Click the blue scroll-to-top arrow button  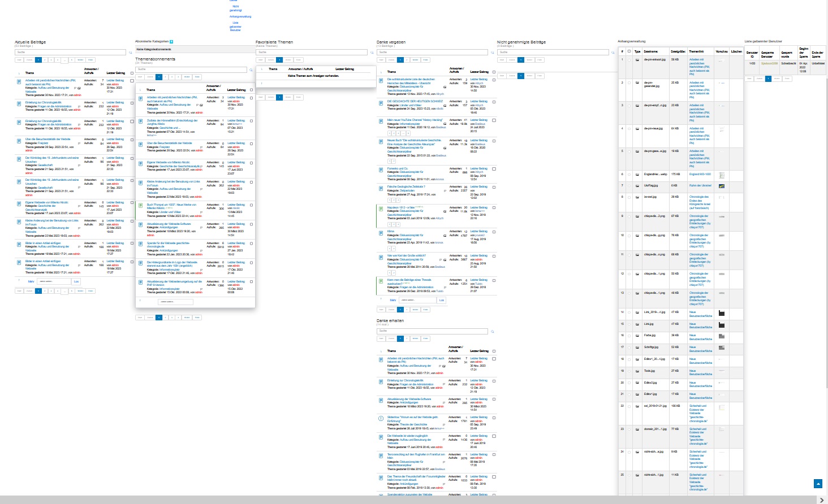(x=818, y=484)
